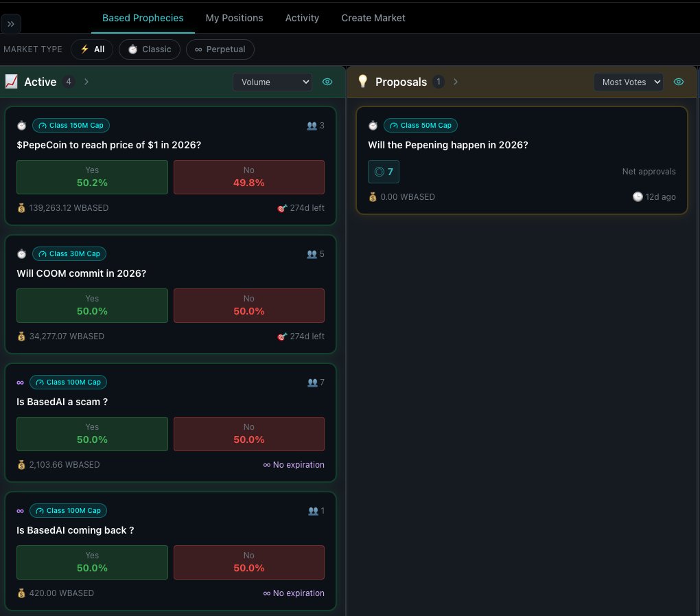Bet No on BasedAI coming back

click(249, 562)
